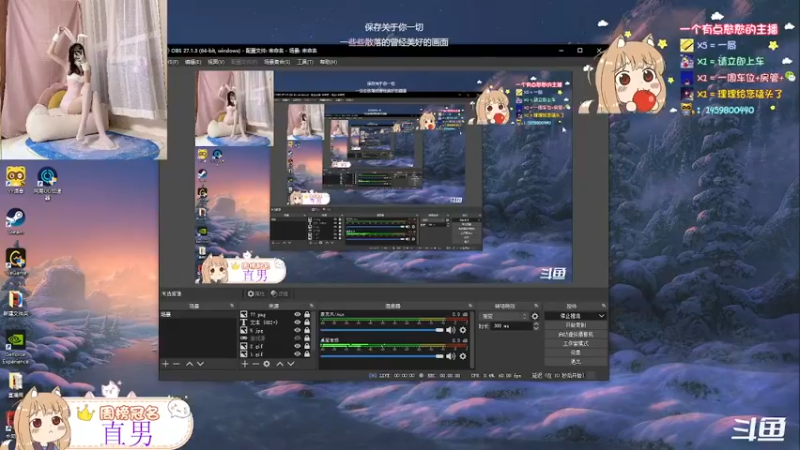Undock the controls panel via header icon
Screen dimensions: 800x450
pos(604,306)
